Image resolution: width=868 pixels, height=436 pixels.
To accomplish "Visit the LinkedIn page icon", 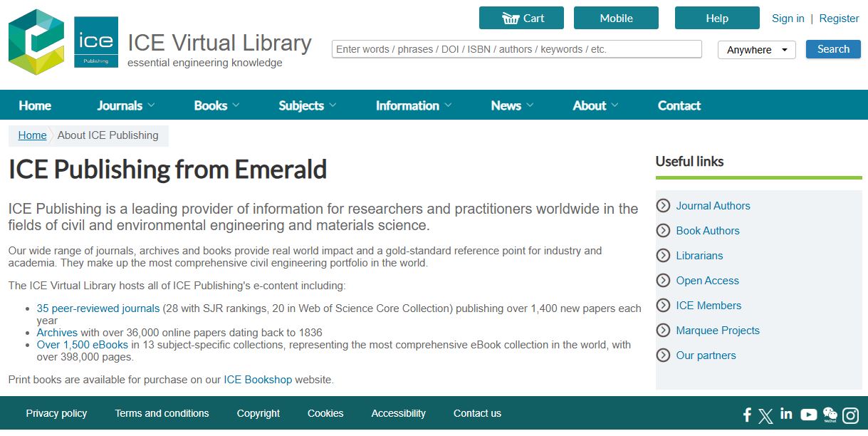I will [x=786, y=414].
